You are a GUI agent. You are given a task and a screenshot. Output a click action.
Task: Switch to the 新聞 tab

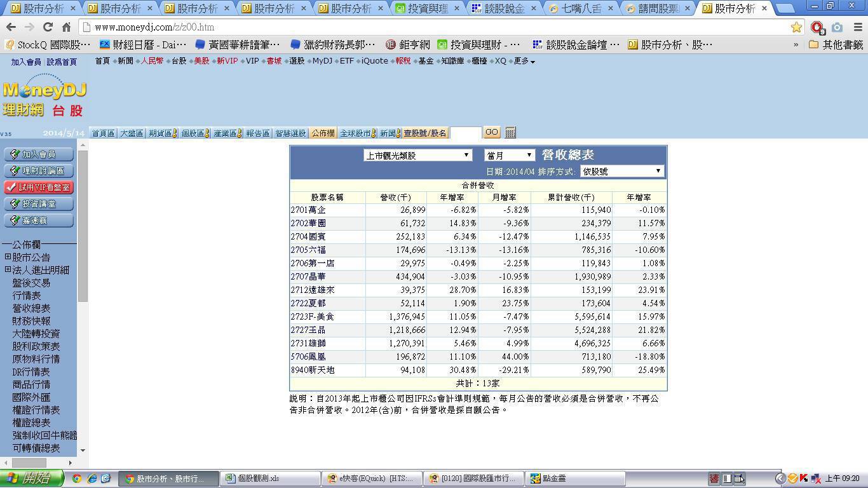coord(391,133)
